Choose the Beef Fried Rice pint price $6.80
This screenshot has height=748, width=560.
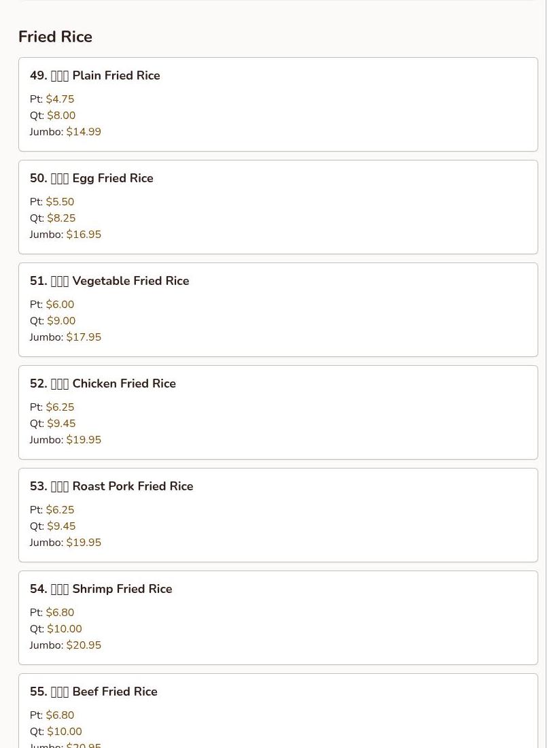pos(60,715)
